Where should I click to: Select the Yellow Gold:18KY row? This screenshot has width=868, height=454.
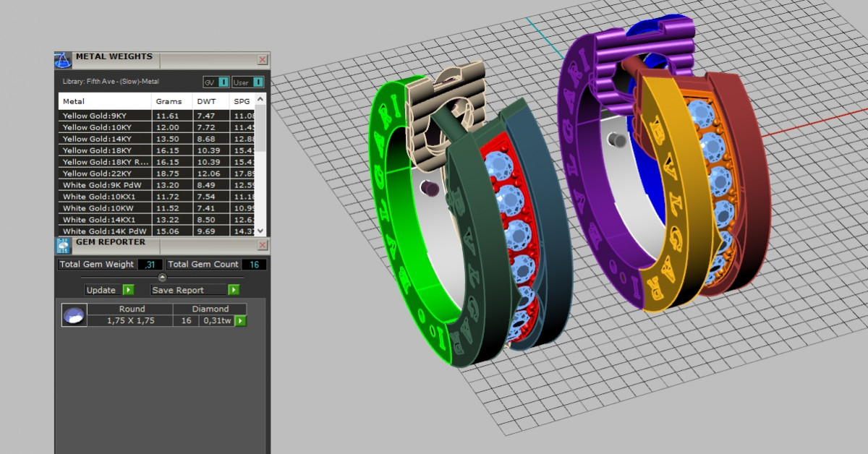point(158,150)
